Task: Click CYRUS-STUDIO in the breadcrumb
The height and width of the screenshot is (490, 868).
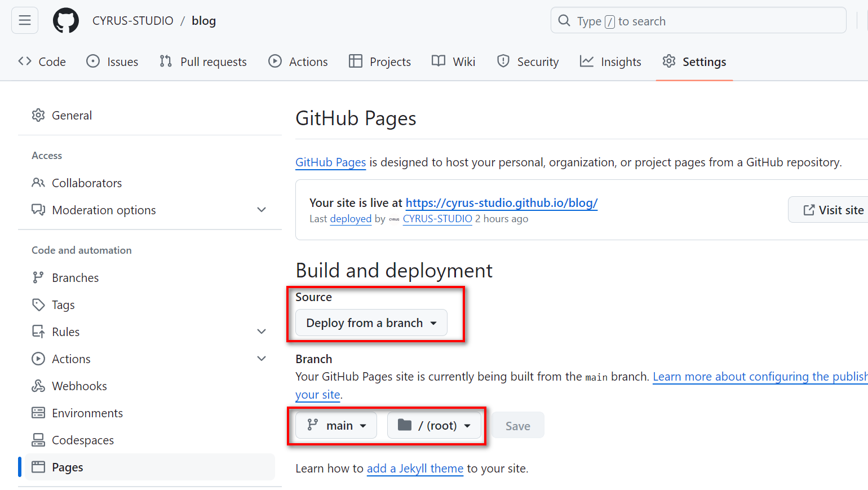Action: [133, 21]
